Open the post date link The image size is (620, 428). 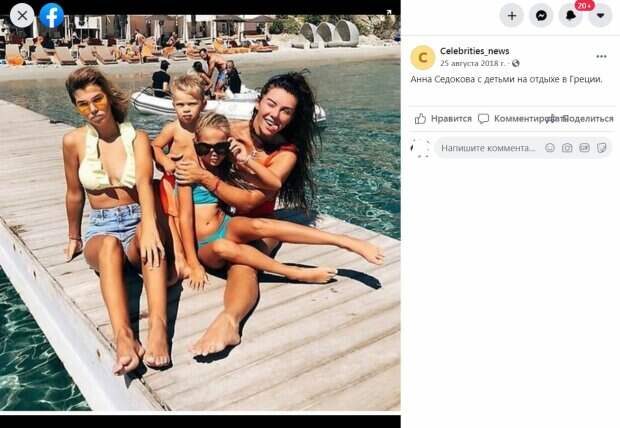[472, 63]
